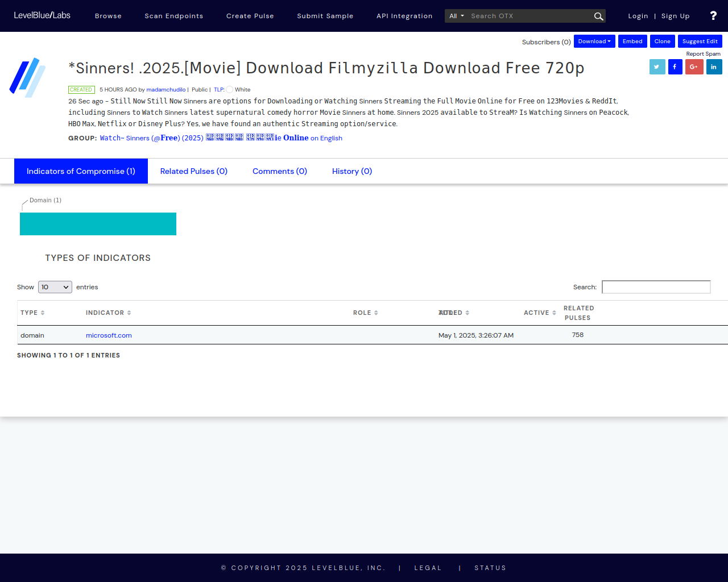Click the pulse stripes avatar image
728x582 pixels.
click(x=27, y=77)
